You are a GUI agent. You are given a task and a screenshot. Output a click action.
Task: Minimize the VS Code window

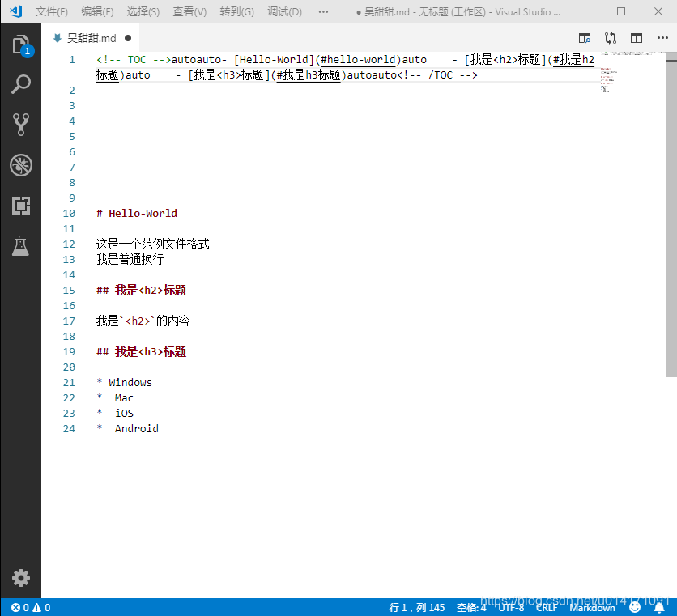584,11
